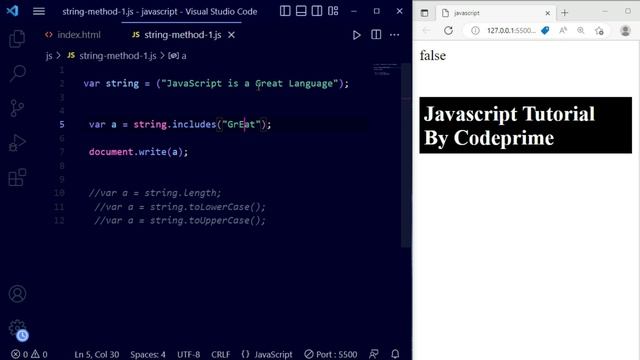Split the editor to the right
Image resolution: width=640 pixels, height=360 pixels.
(376, 35)
